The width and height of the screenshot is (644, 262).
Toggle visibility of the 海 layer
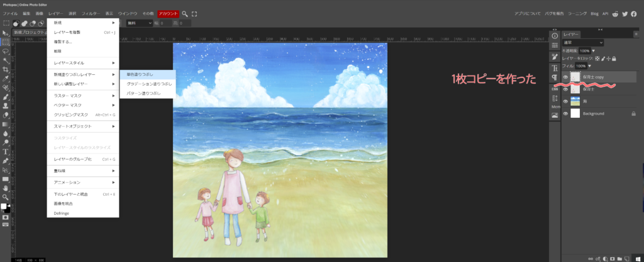point(565,101)
